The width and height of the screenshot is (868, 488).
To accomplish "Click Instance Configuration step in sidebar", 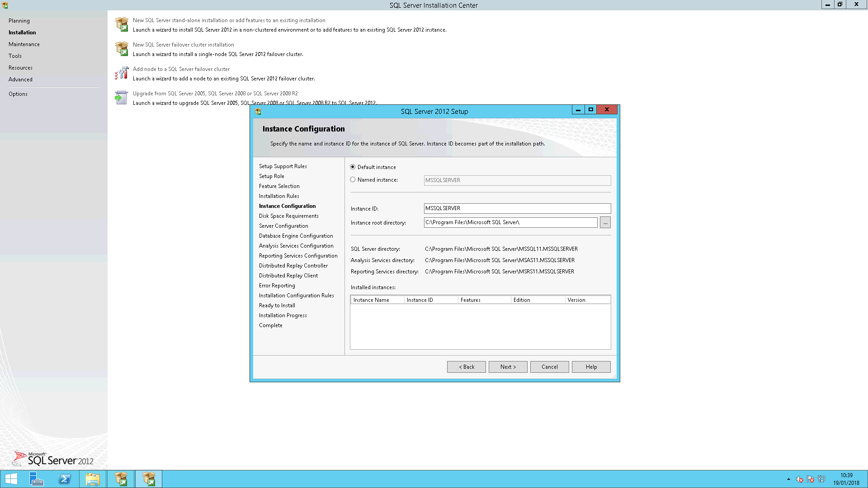I will pyautogui.click(x=288, y=206).
